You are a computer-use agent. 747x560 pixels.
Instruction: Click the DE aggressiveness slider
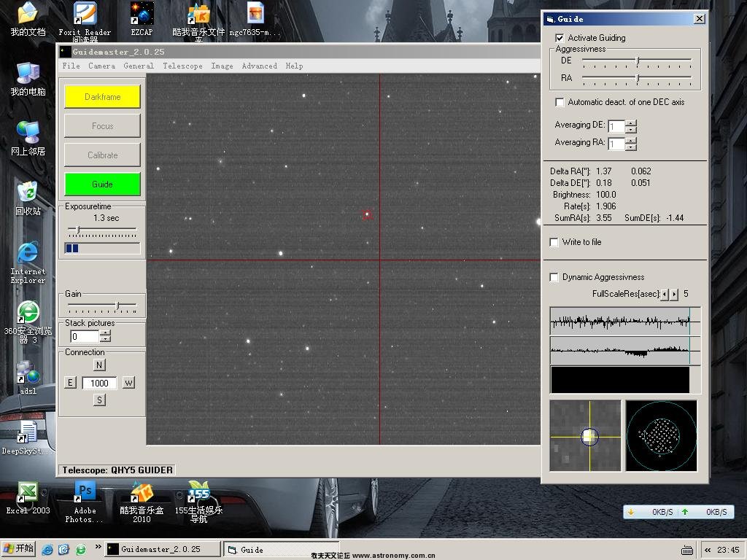click(637, 61)
